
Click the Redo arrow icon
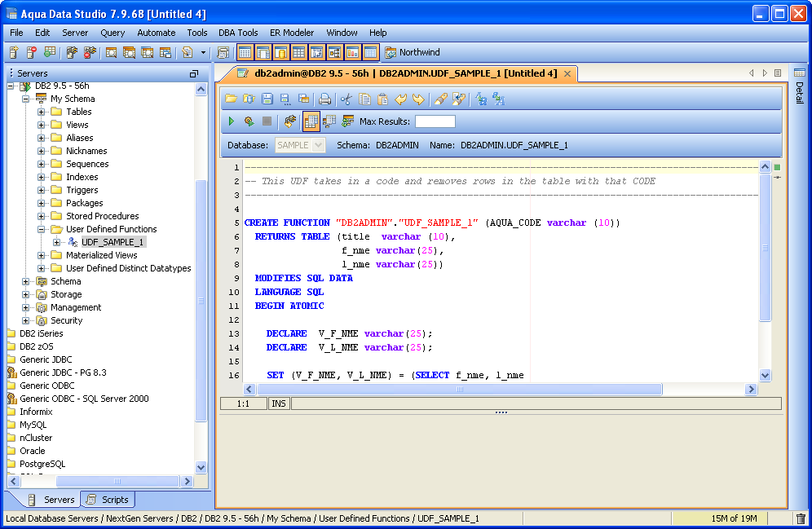pyautogui.click(x=418, y=99)
